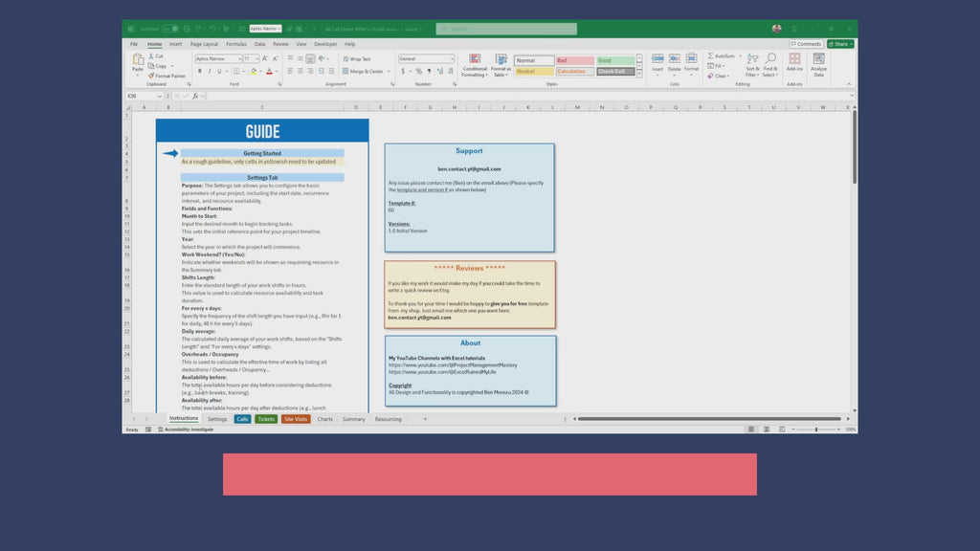Expand the General number format dropdown

pos(452,58)
